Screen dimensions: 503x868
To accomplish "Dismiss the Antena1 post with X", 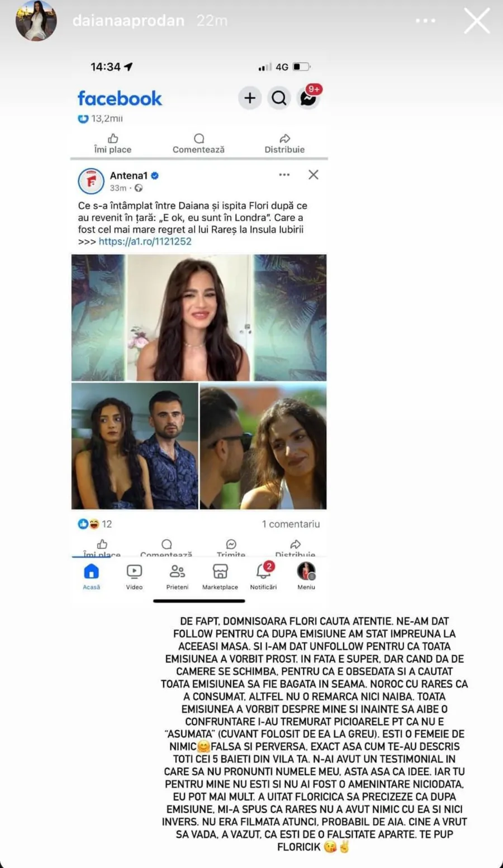I will [314, 175].
